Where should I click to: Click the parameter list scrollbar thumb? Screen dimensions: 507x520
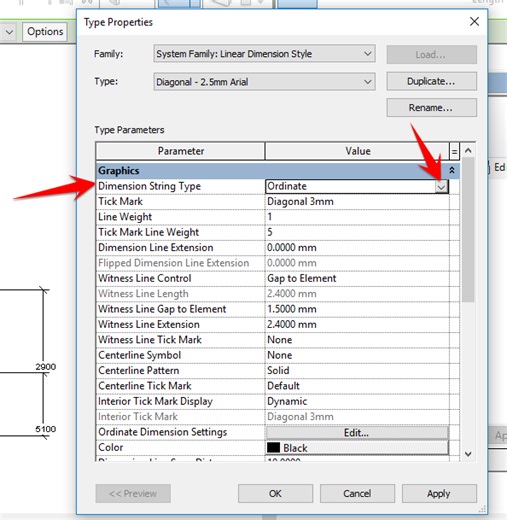(x=468, y=229)
